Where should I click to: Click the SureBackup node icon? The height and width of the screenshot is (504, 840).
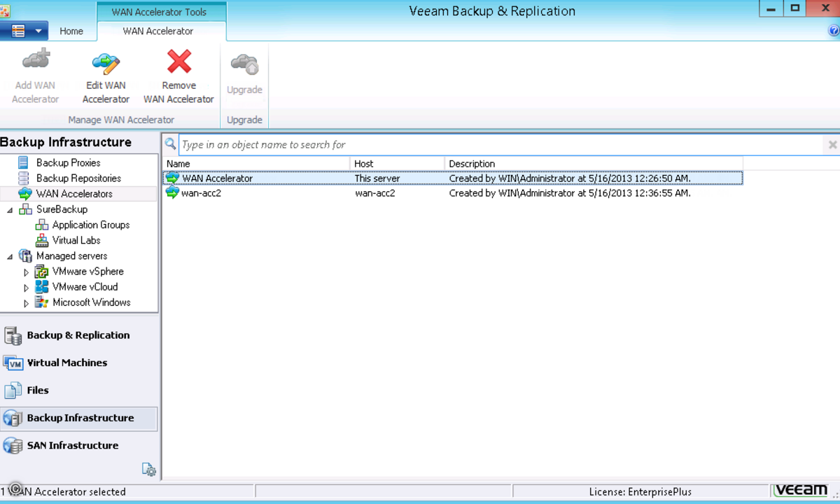tap(26, 209)
